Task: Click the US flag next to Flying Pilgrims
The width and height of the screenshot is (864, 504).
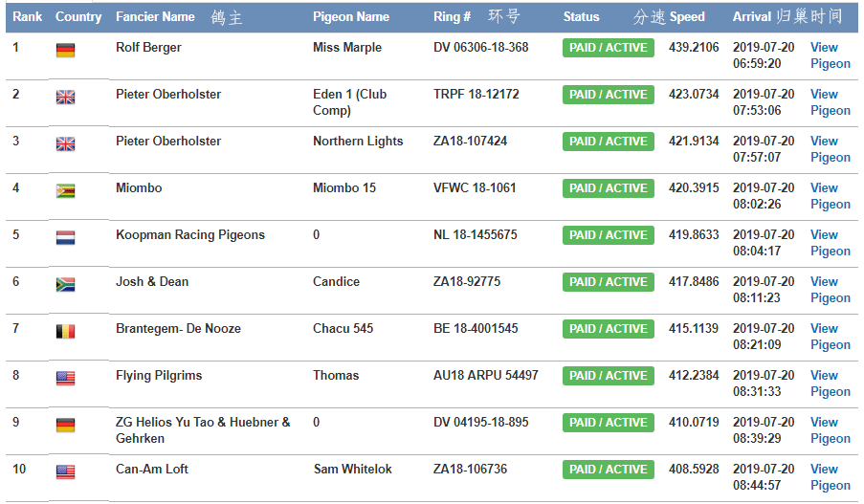Action: point(65,378)
